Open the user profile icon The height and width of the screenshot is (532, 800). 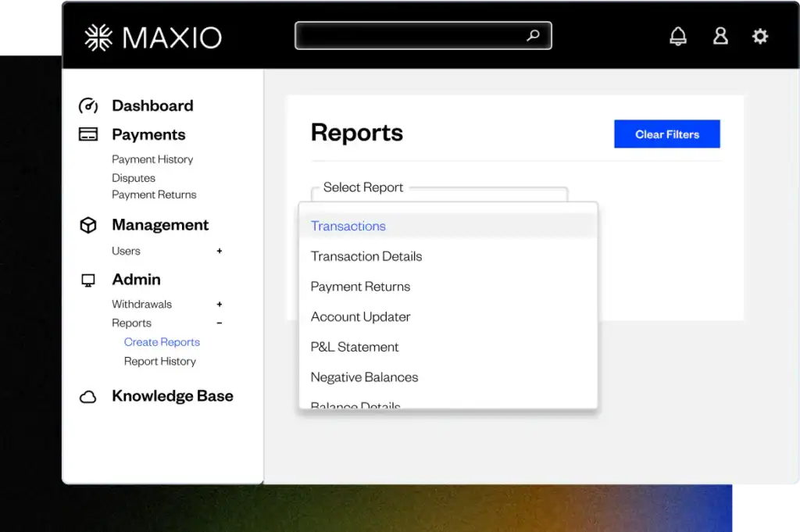click(720, 36)
